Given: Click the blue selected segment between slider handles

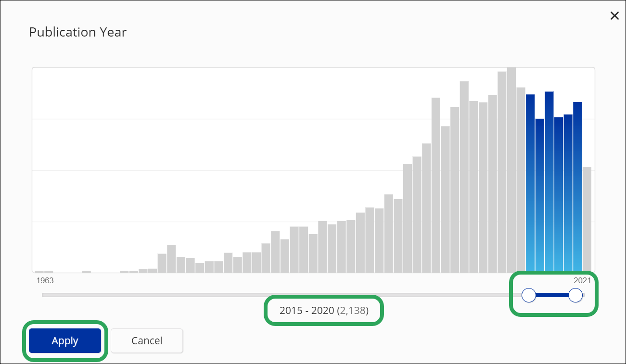Looking at the screenshot, I should tap(552, 295).
